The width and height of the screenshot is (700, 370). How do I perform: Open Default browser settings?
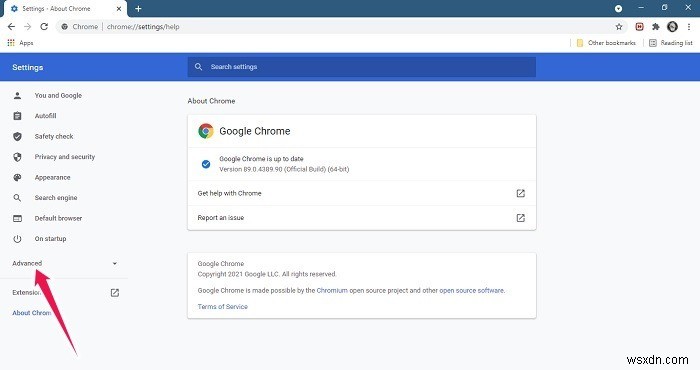[58, 218]
